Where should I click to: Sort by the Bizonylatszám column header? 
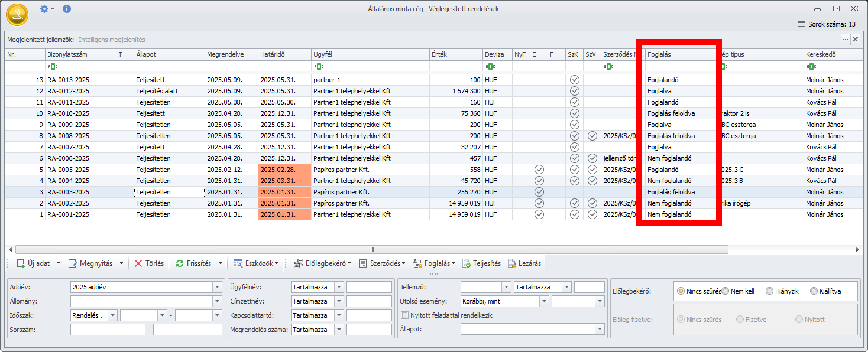(80, 54)
